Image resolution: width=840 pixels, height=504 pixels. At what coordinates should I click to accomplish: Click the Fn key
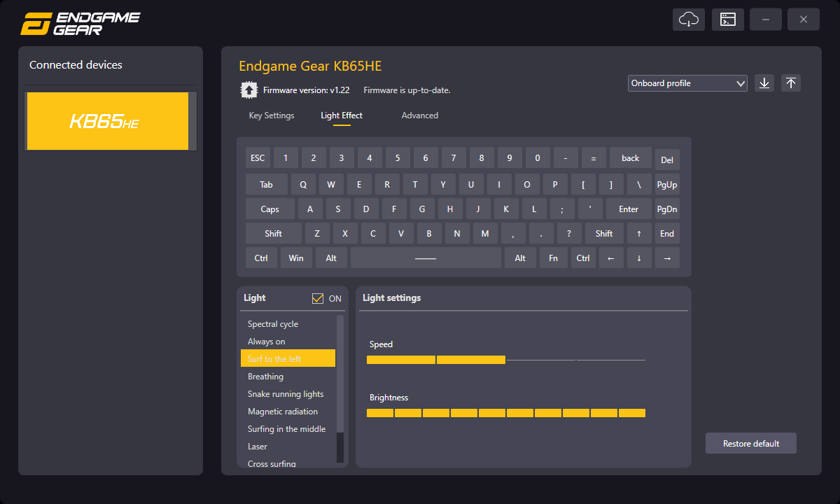click(x=554, y=258)
